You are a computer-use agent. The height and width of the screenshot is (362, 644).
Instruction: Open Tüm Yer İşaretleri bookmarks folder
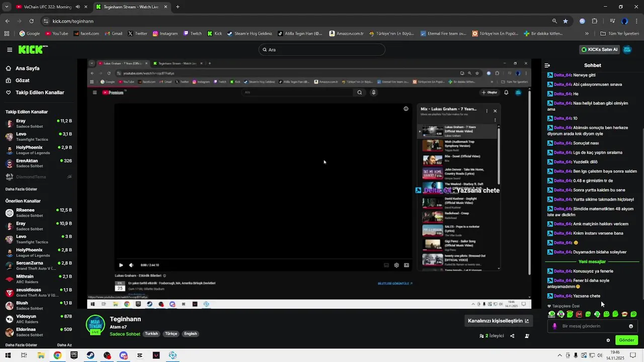coord(620,34)
